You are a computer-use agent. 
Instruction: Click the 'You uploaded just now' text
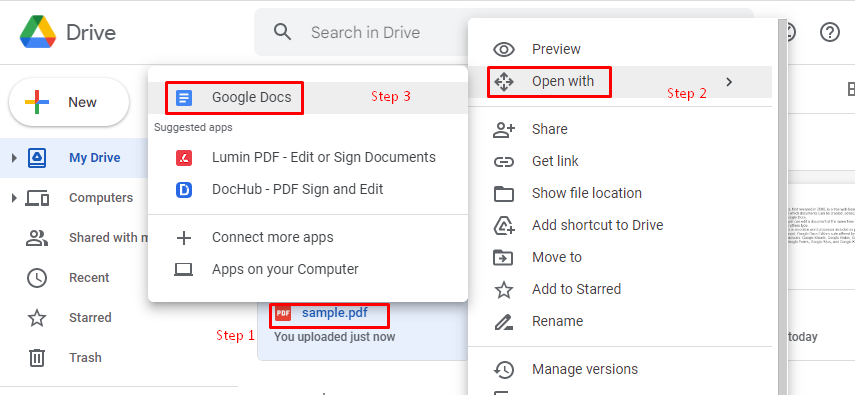click(x=334, y=337)
